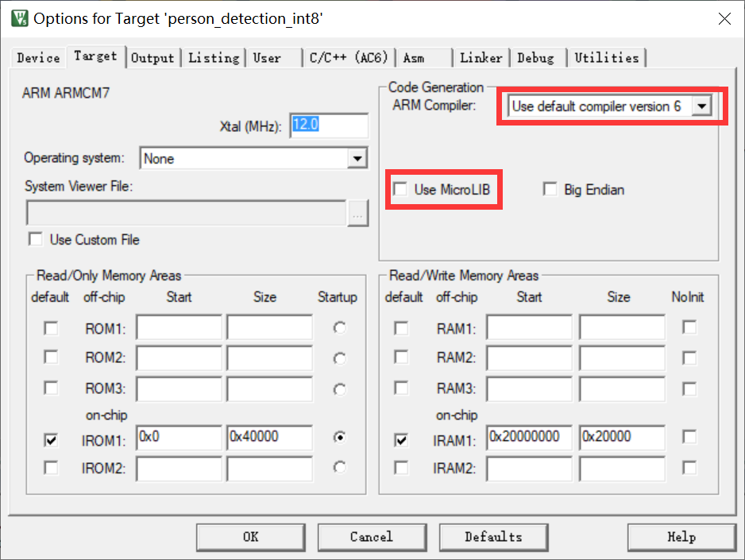Click the IROM1 Size field showing 0x40000

pyautogui.click(x=270, y=438)
